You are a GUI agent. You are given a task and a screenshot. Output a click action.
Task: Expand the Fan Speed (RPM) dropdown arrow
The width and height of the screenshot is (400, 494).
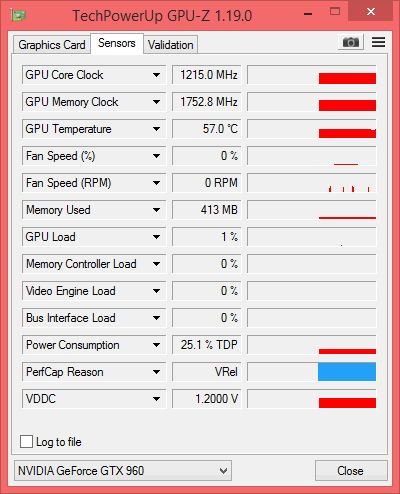coord(156,183)
